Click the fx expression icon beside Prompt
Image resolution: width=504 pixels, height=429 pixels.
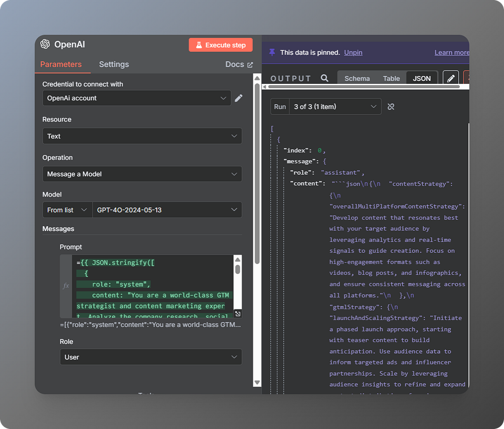[x=66, y=286]
